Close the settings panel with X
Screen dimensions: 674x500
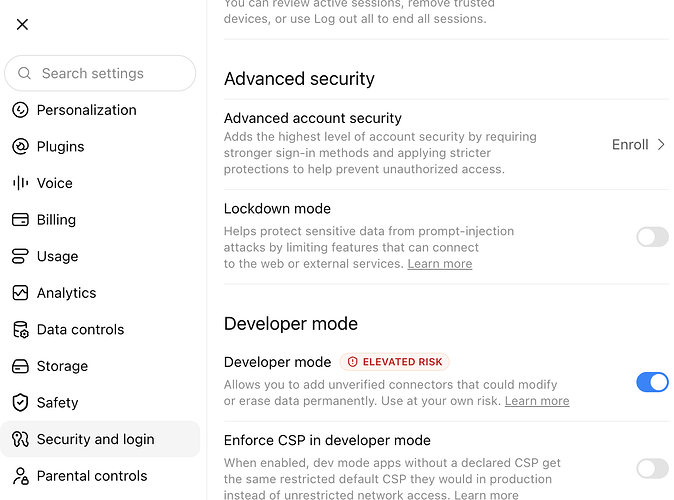(x=22, y=25)
